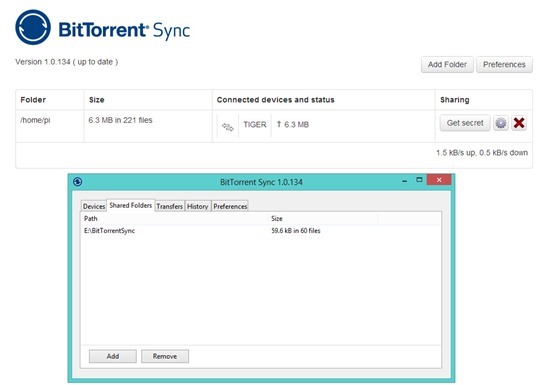Click the BitTorrent Sync window title icon
Screen dimensions: 540x385
77,181
